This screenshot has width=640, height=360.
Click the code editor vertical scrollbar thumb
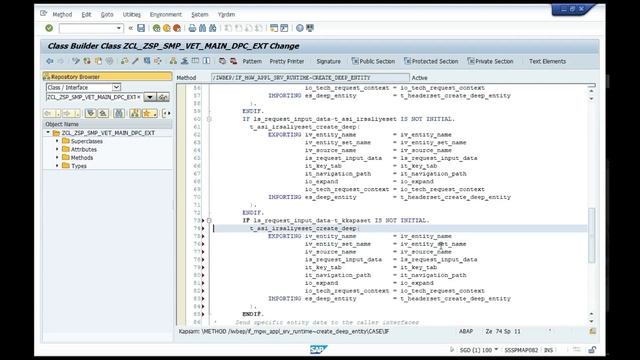point(591,235)
